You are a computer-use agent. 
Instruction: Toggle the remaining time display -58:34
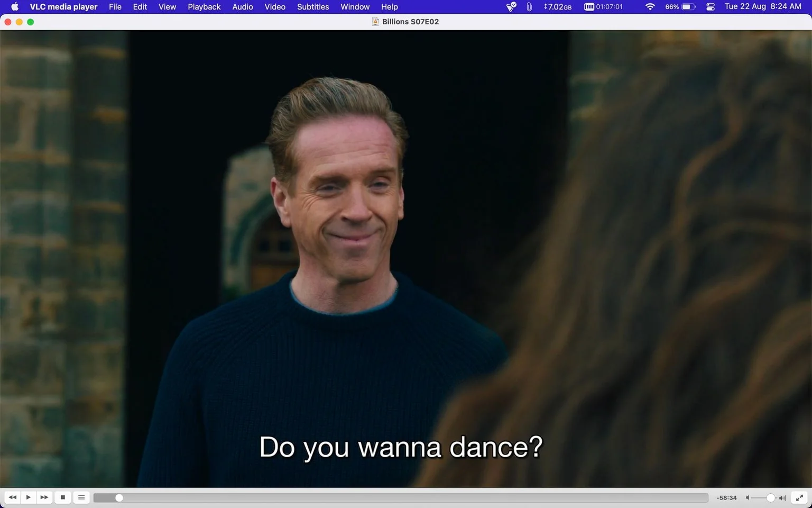(x=727, y=498)
